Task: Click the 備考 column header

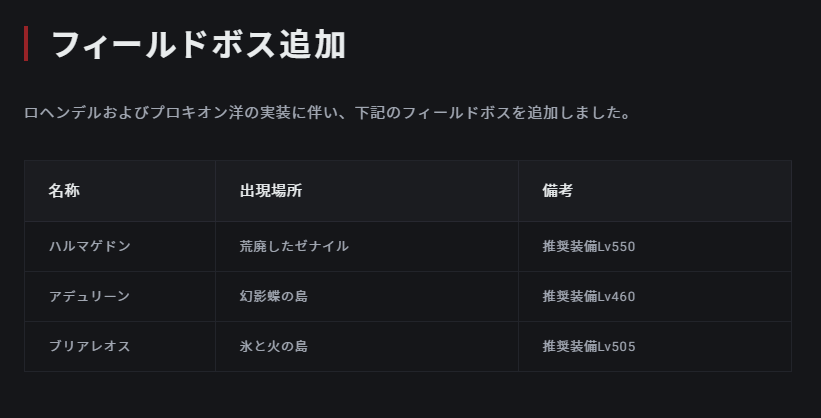Action: pyautogui.click(x=655, y=191)
